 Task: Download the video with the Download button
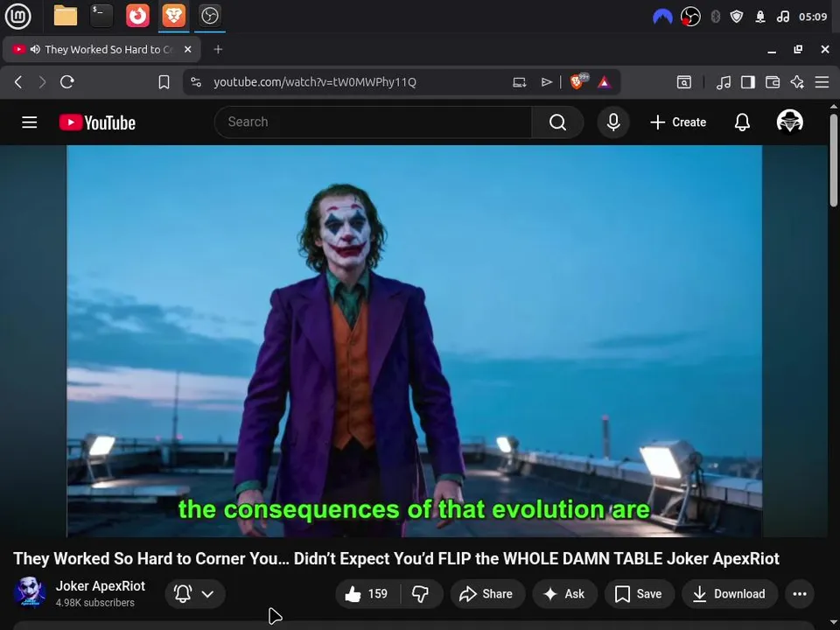pos(730,593)
